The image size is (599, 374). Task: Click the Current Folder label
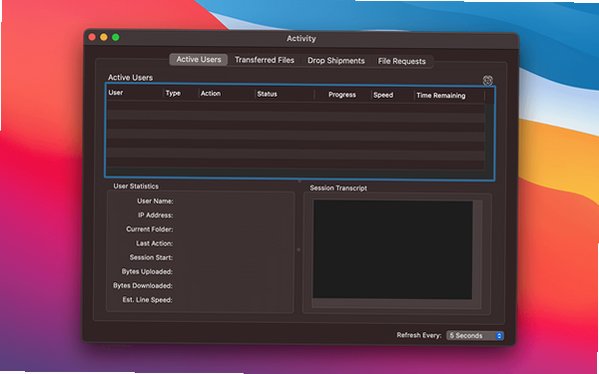pyautogui.click(x=149, y=229)
